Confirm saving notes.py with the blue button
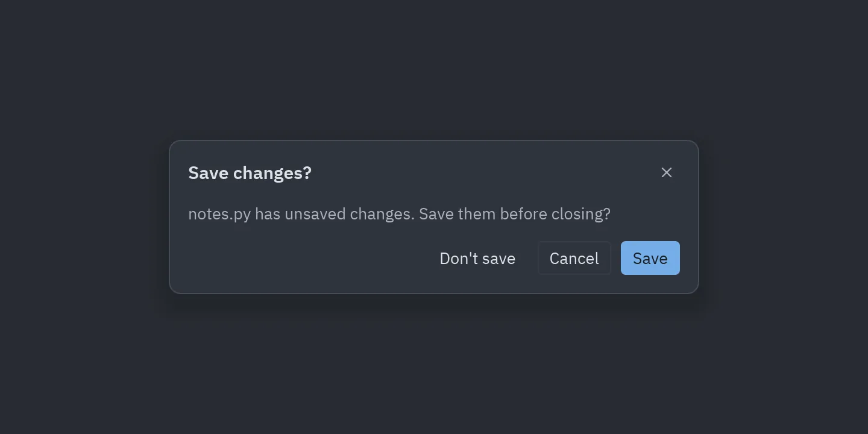The image size is (868, 434). (650, 258)
